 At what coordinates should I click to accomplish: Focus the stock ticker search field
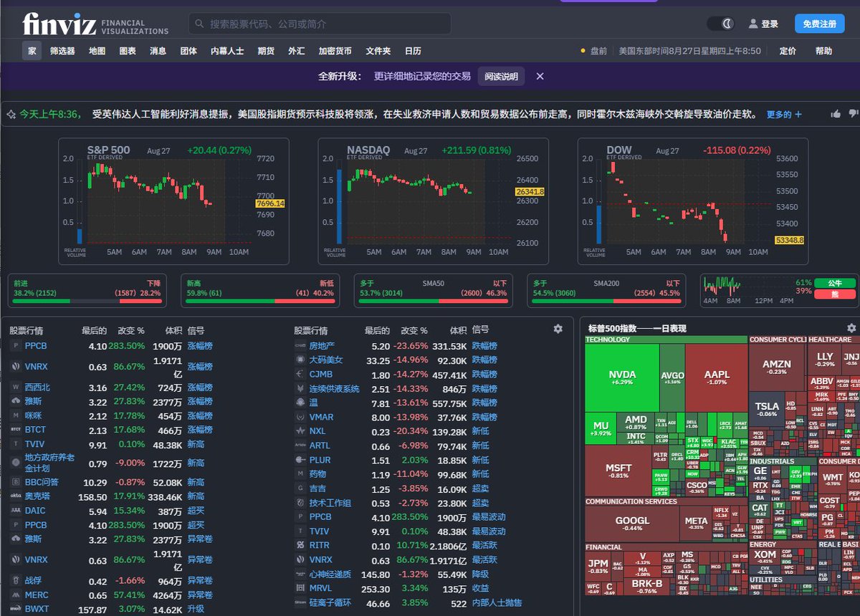click(320, 24)
